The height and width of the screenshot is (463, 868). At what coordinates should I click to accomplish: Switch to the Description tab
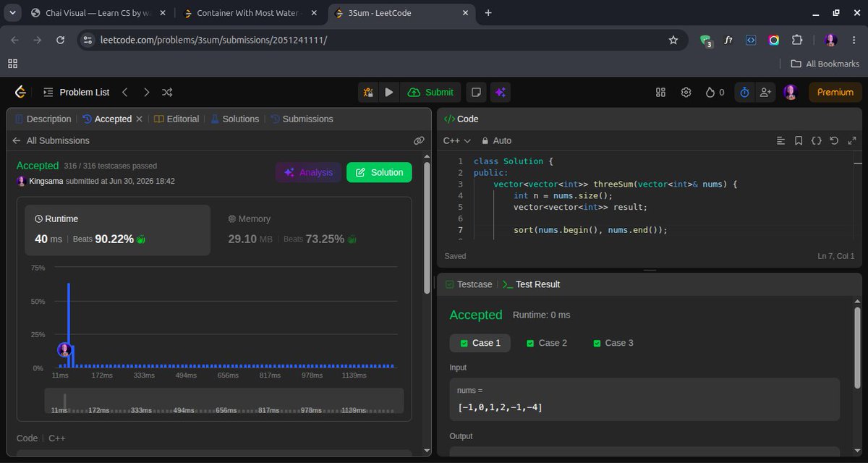[x=43, y=119]
